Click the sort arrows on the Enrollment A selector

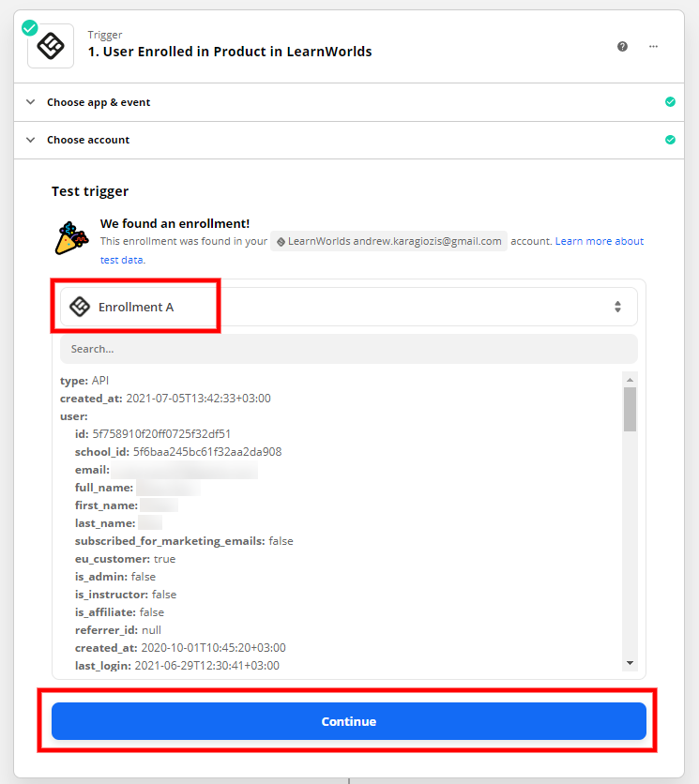point(617,306)
